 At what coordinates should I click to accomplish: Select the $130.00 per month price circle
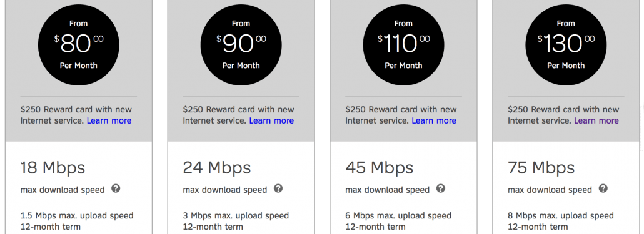click(566, 45)
